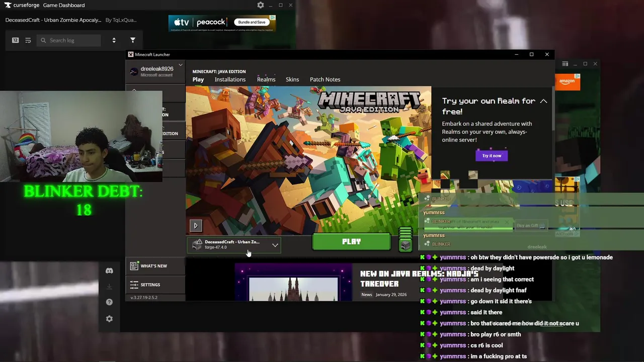The height and width of the screenshot is (362, 644).
Task: Click the dreeleak8926 profile avatar
Action: tap(133, 71)
